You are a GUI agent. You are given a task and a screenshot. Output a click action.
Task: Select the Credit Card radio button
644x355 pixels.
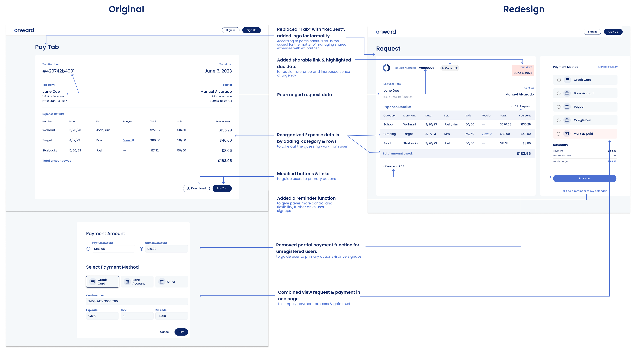tap(558, 80)
